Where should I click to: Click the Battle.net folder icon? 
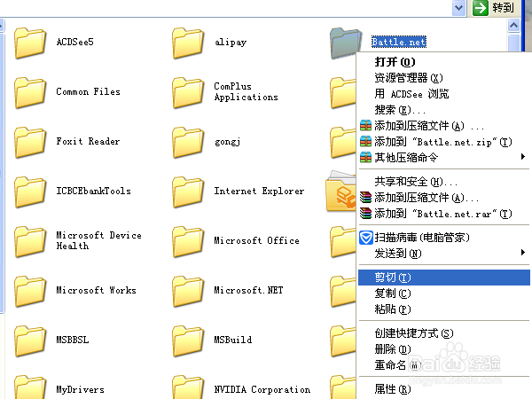click(x=345, y=43)
